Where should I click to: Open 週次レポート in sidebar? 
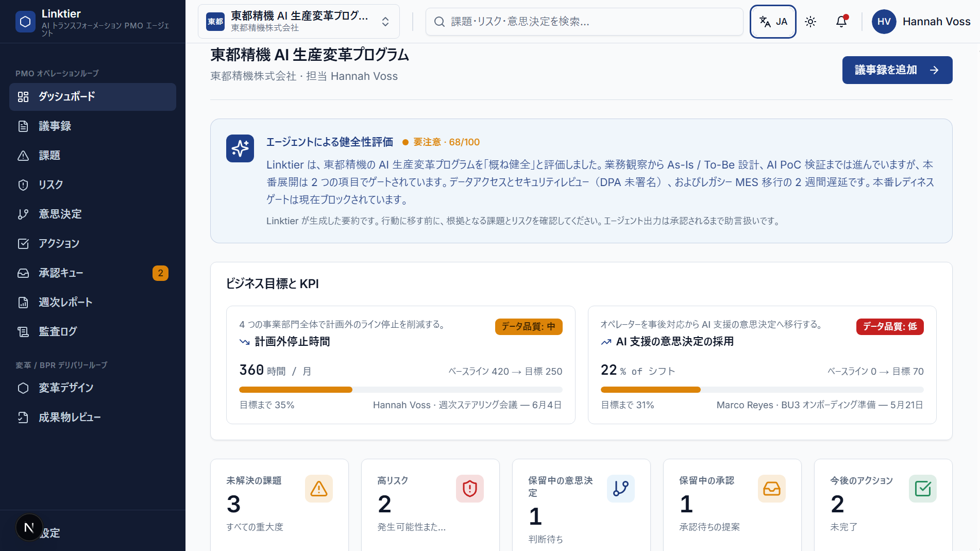click(x=93, y=303)
